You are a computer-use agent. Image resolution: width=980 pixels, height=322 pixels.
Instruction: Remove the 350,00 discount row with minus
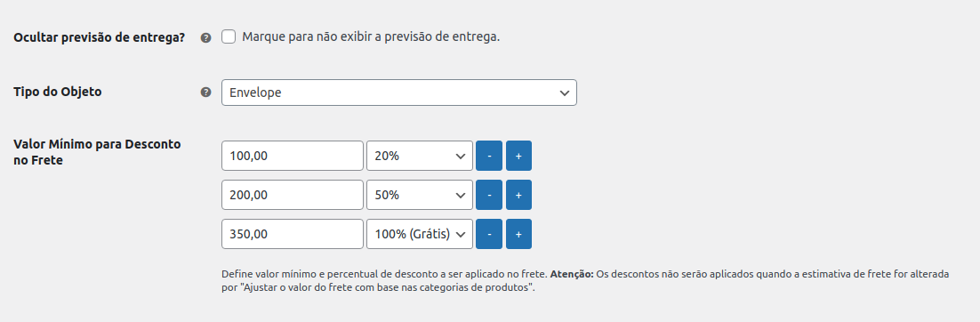(489, 234)
